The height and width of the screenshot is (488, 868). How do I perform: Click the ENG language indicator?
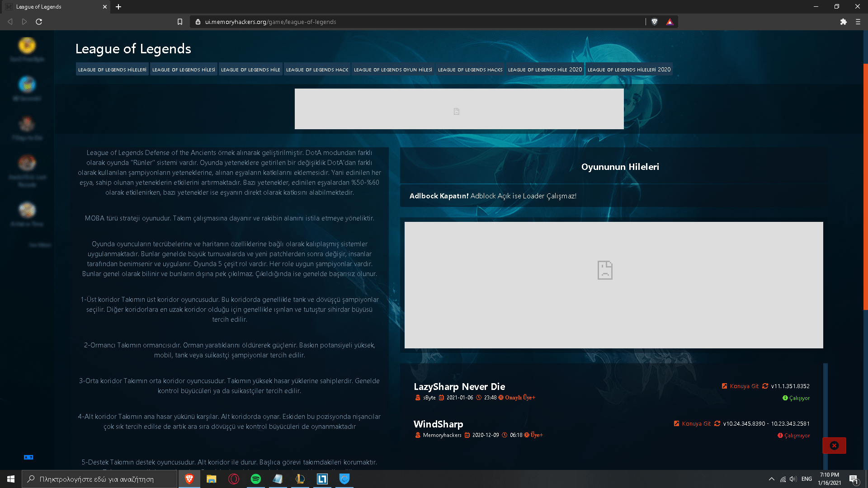(807, 479)
